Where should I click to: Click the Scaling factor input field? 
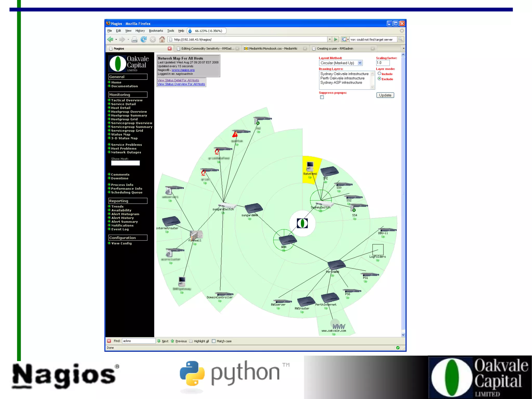(383, 63)
